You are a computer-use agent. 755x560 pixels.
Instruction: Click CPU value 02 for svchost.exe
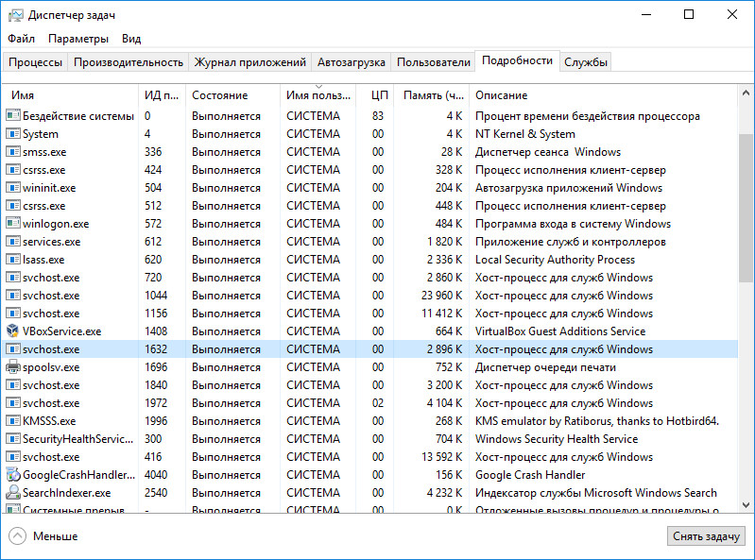(x=378, y=403)
